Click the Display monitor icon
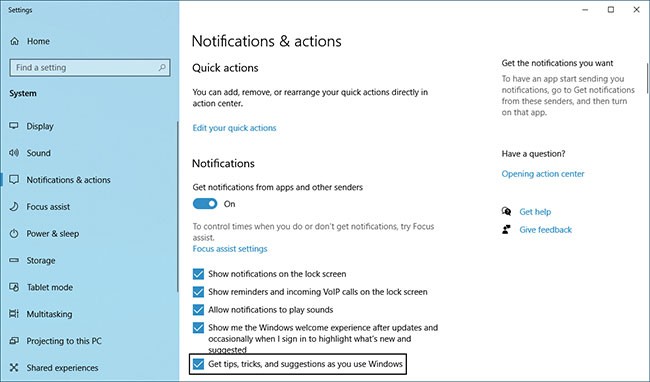 (14, 126)
